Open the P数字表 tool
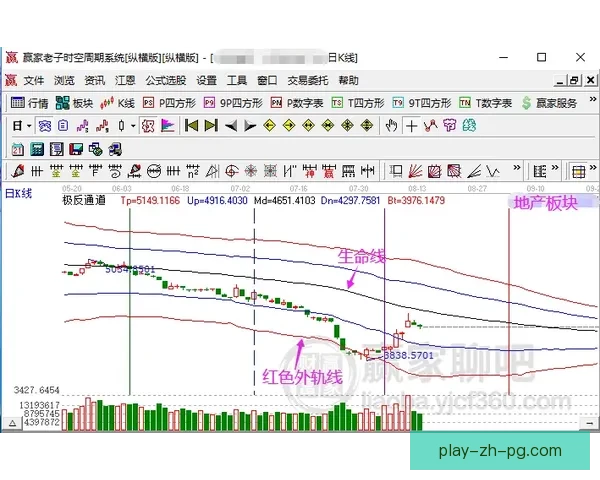600x480 pixels. pos(297,103)
